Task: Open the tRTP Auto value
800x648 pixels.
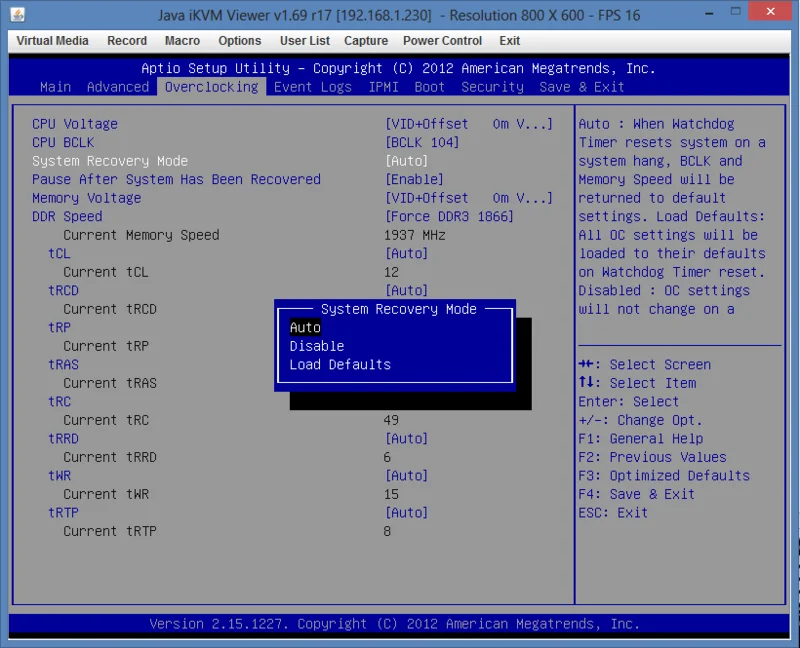Action: pyautogui.click(x=407, y=513)
